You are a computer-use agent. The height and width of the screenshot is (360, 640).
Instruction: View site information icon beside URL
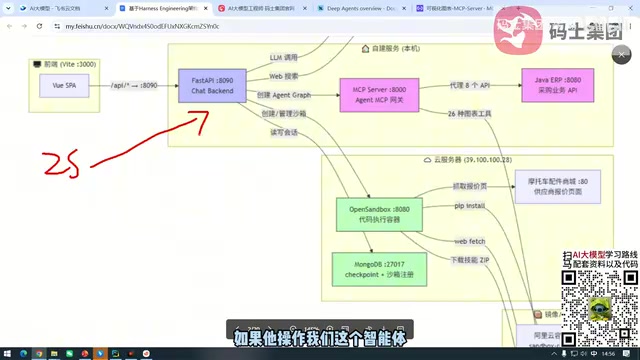(57, 26)
